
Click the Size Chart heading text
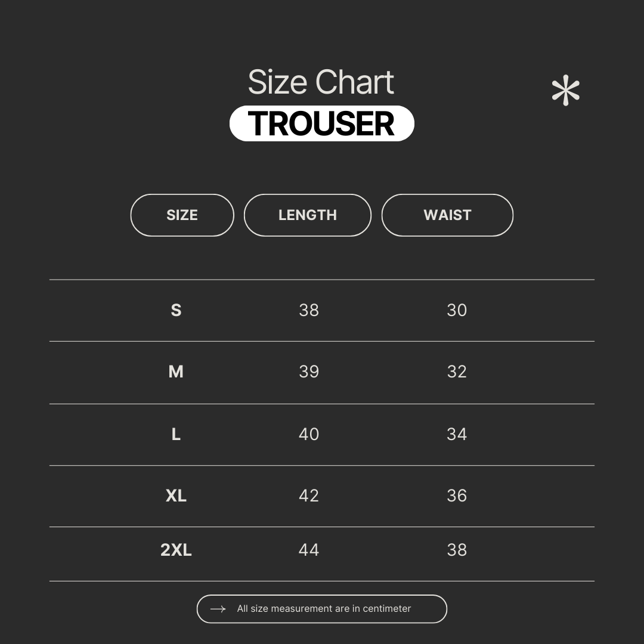click(321, 82)
